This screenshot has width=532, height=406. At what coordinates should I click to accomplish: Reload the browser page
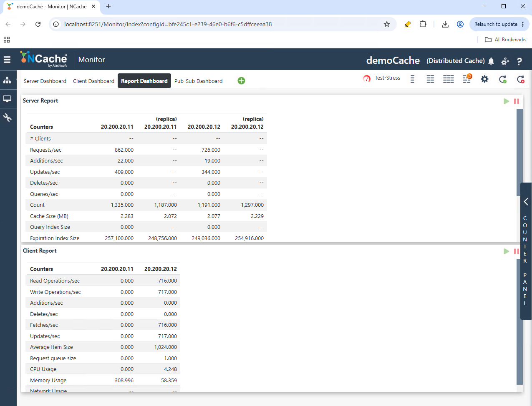38,24
